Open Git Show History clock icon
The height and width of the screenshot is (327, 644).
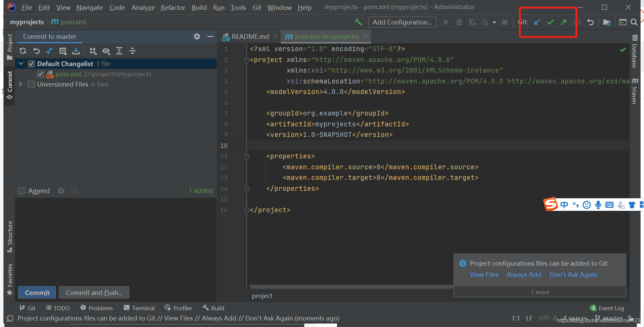[x=577, y=22]
